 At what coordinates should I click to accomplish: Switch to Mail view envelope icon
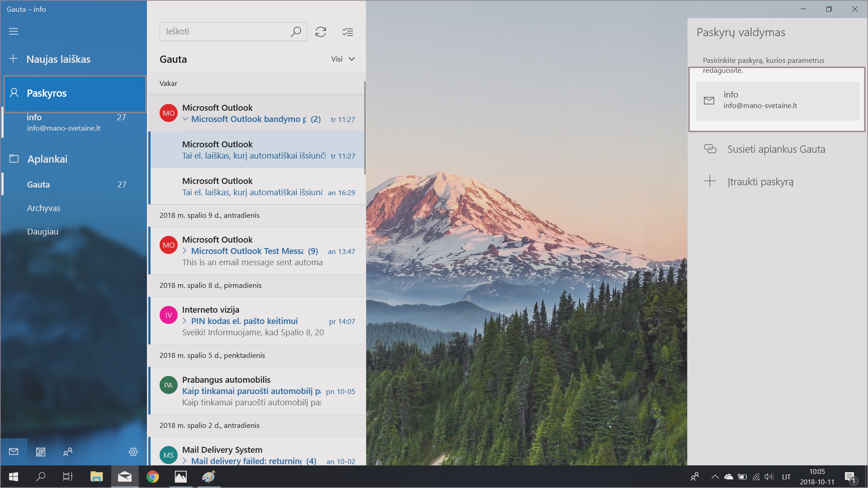coord(14,452)
